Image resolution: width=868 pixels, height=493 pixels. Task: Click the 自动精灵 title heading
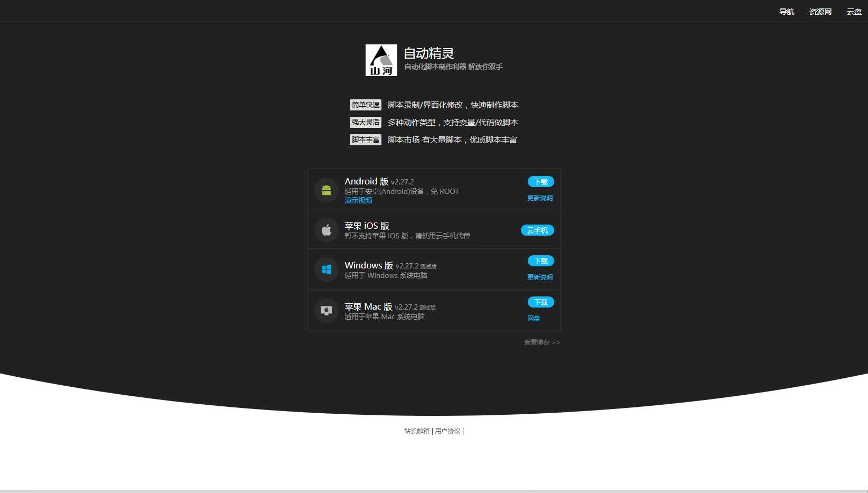pyautogui.click(x=428, y=53)
